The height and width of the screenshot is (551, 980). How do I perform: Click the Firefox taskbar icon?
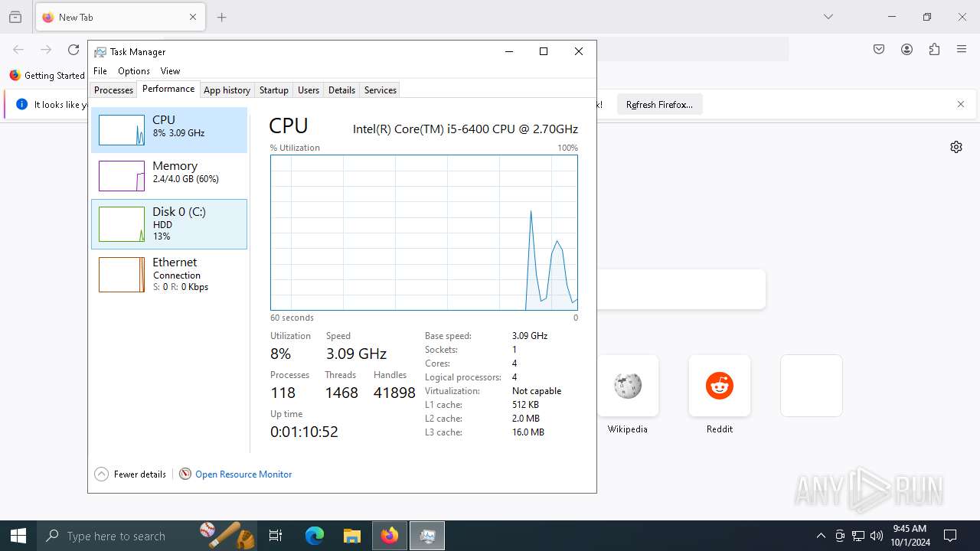390,536
